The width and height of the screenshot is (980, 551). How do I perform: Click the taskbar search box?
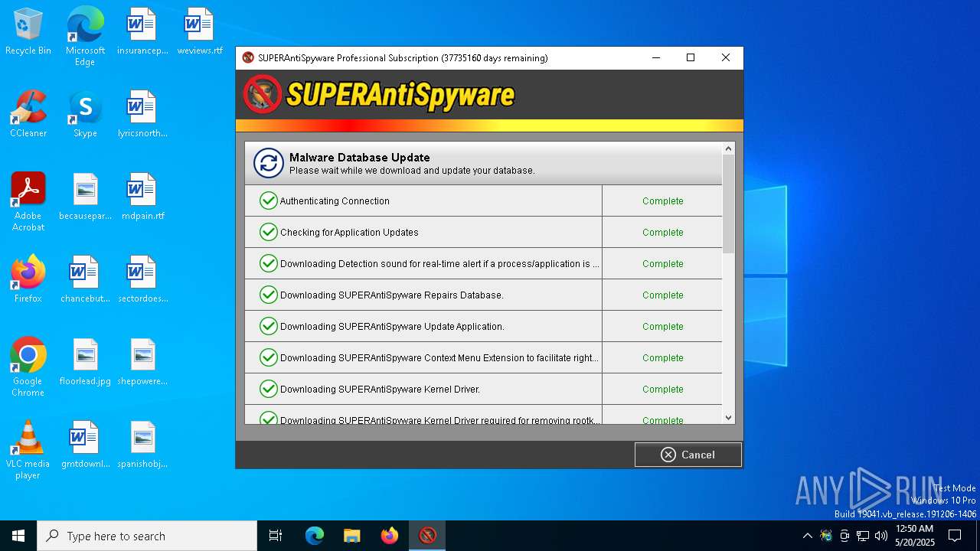click(147, 536)
